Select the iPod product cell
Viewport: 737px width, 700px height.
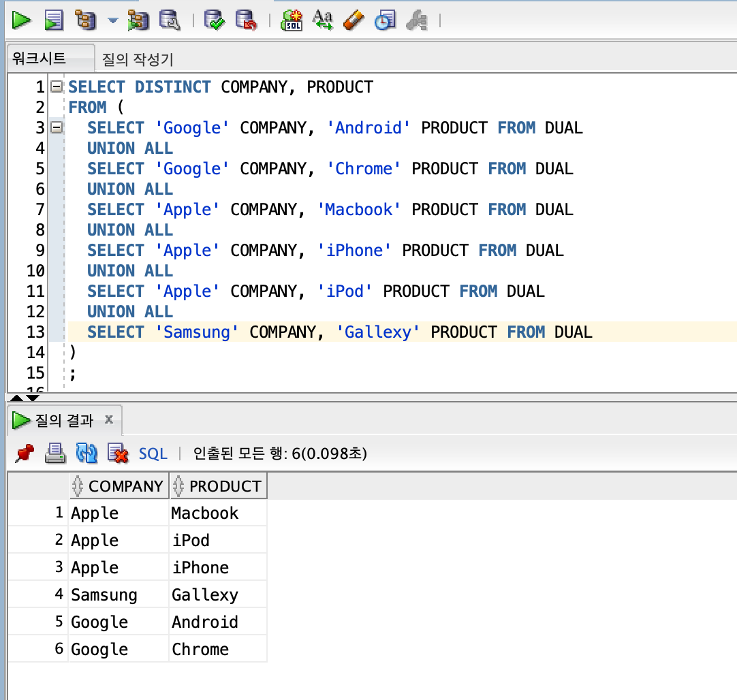click(217, 540)
